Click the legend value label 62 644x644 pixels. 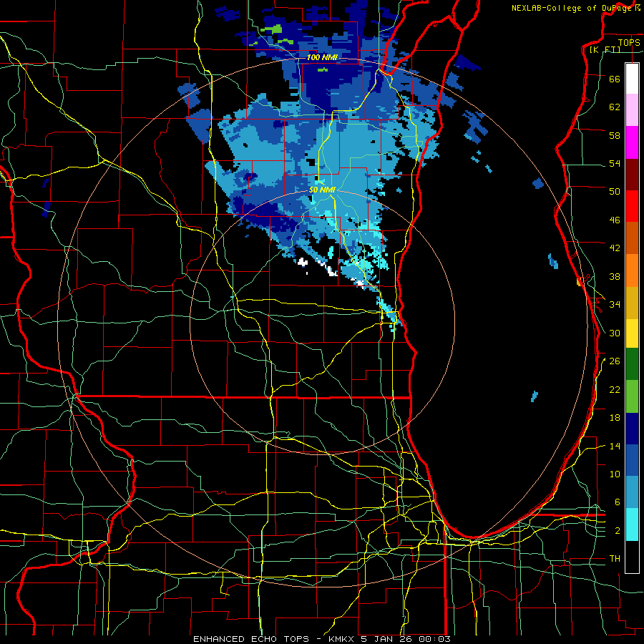[x=615, y=107]
